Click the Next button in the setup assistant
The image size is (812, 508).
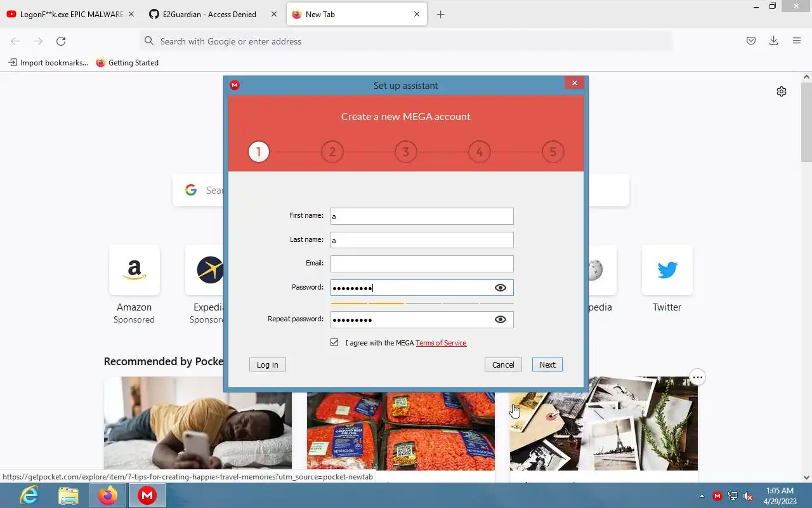tap(547, 364)
